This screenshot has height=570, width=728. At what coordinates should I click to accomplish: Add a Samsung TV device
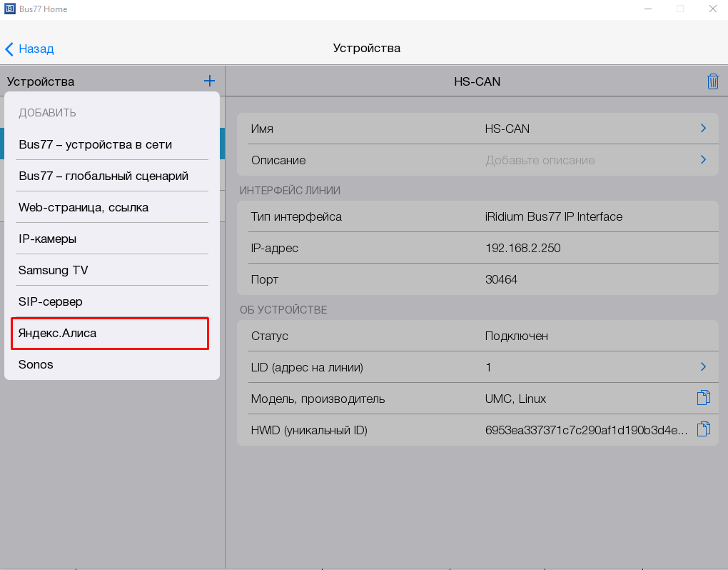[x=54, y=271]
